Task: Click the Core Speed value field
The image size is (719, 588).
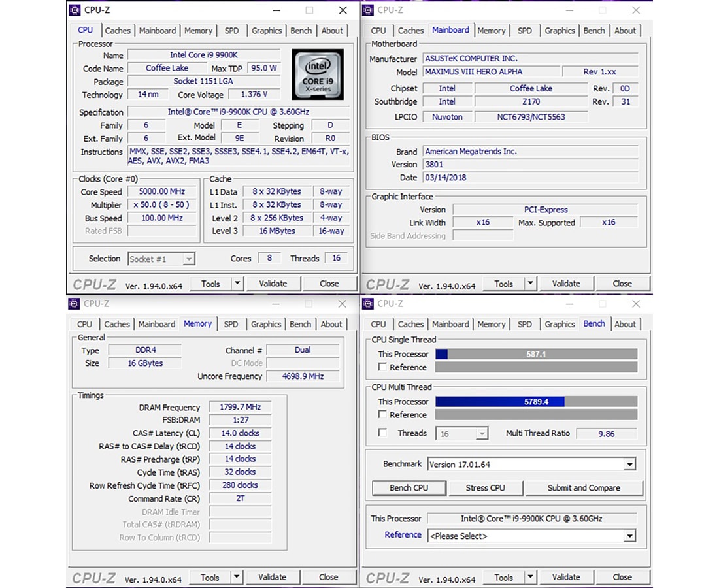Action: pos(162,192)
